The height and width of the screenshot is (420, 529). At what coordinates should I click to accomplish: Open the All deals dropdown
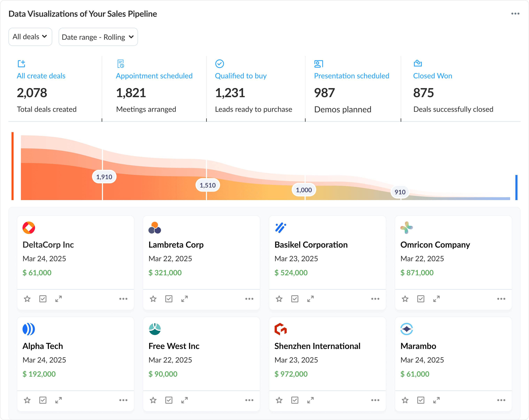click(x=30, y=37)
